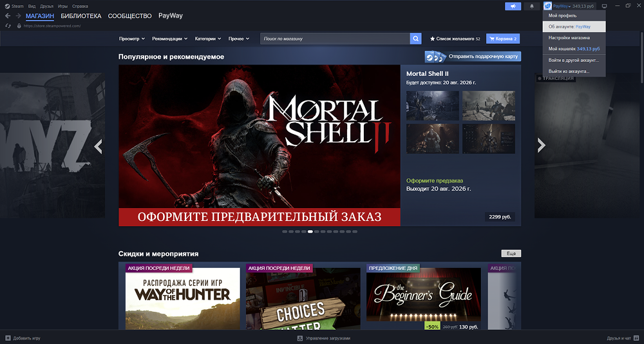This screenshot has height=344, width=644.
Task: Open third Mortal Shell II screenshot
Action: pyautogui.click(x=433, y=139)
